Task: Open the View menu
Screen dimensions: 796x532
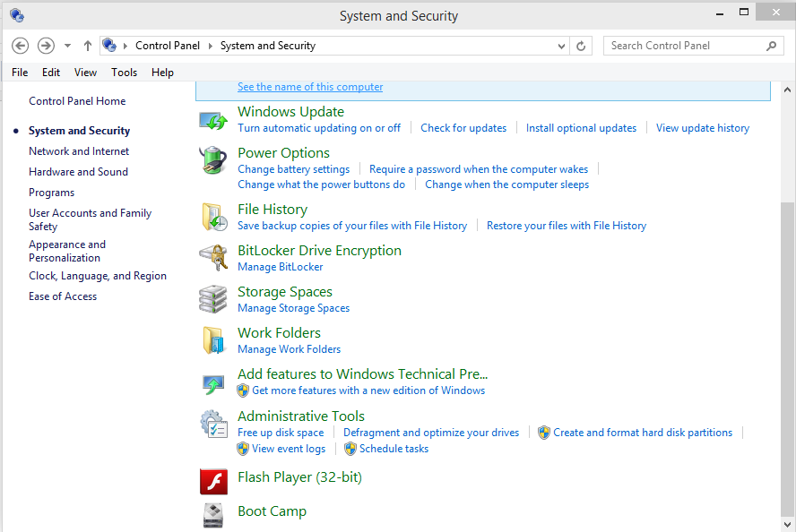Action: click(85, 73)
